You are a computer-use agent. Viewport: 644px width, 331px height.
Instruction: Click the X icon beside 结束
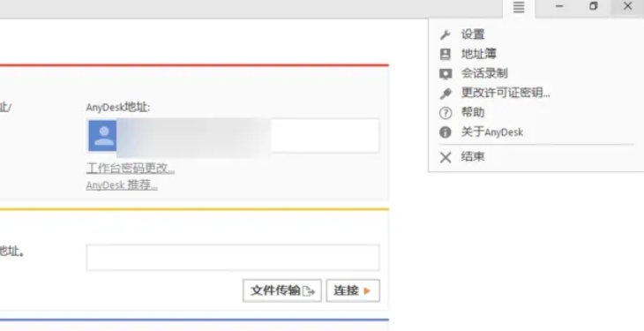tap(446, 157)
